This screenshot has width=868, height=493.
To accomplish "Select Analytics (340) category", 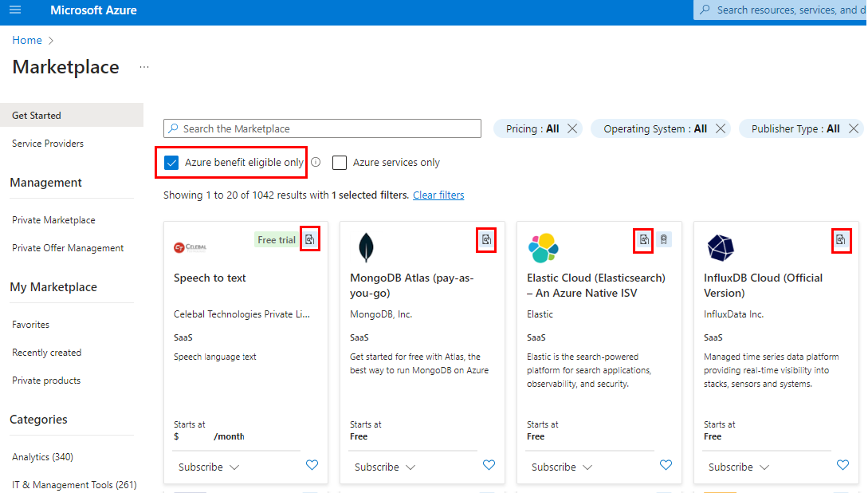I will [42, 457].
